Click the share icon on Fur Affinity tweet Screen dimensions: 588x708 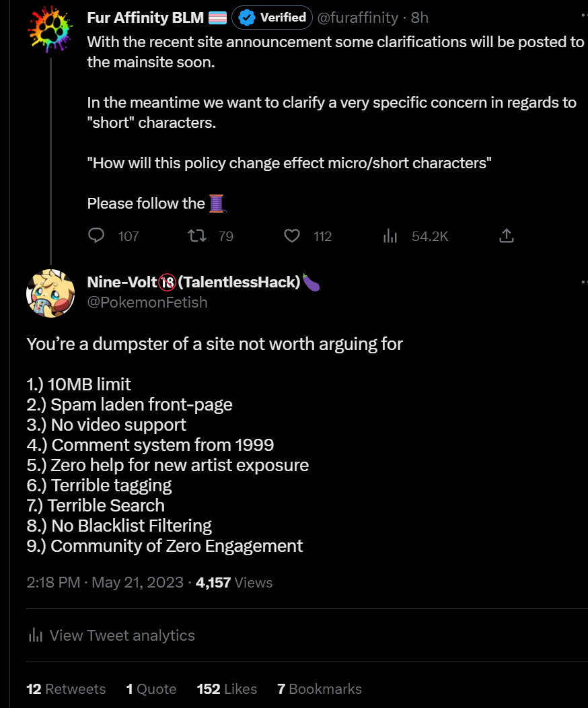[x=507, y=236]
